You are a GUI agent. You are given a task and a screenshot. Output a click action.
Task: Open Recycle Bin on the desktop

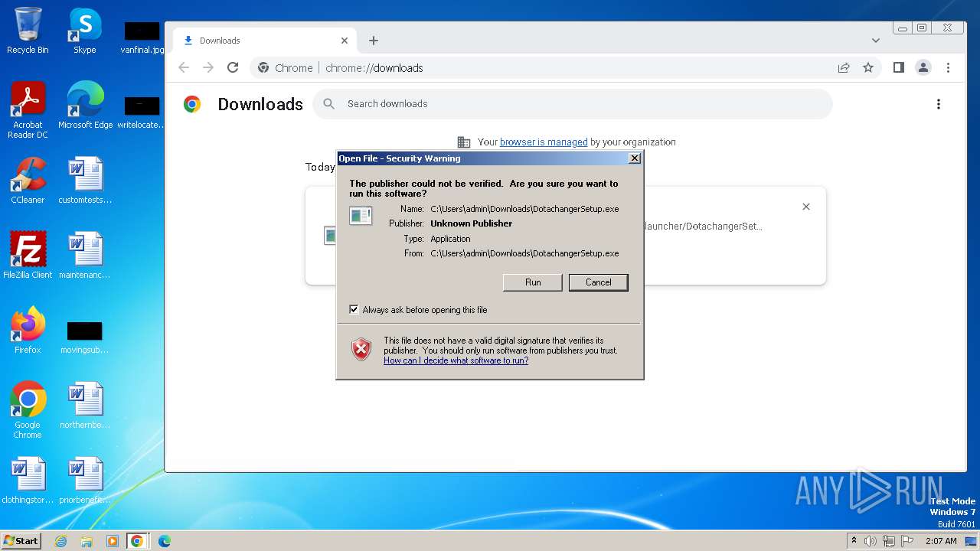click(28, 31)
